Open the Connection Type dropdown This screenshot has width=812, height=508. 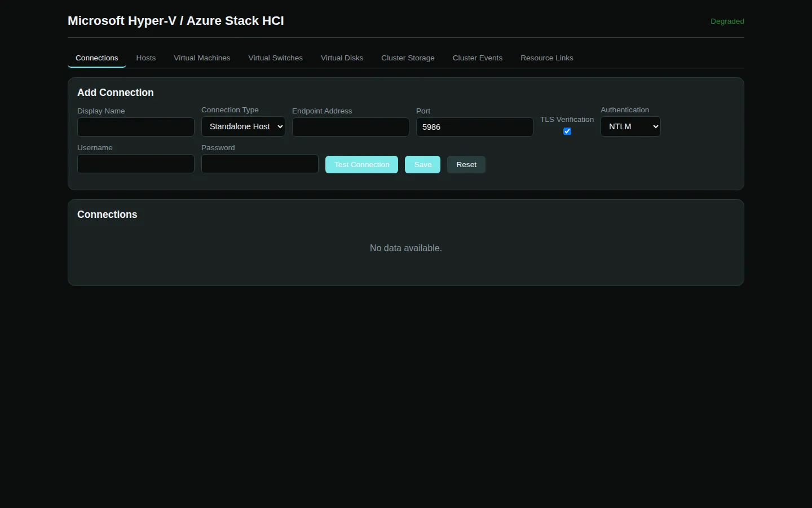click(x=243, y=126)
